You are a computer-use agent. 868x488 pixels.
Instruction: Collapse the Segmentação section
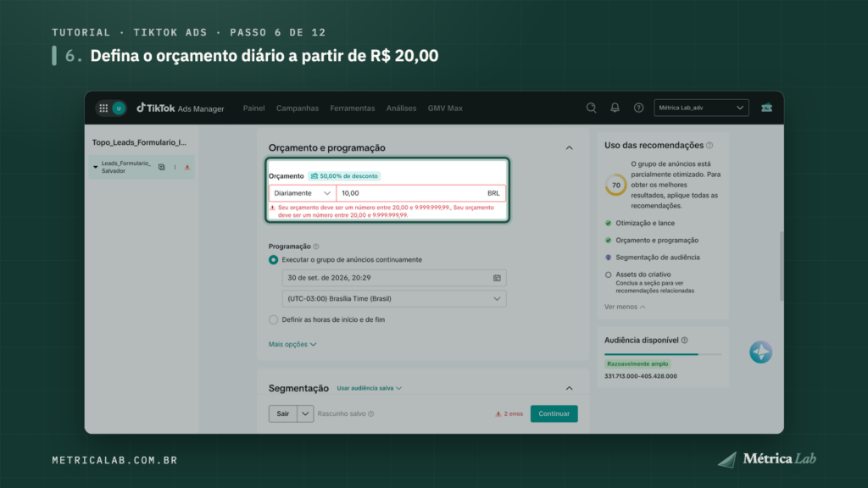[569, 388]
